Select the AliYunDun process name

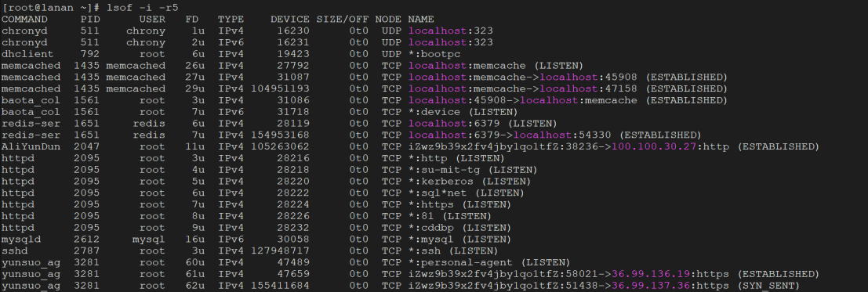click(31, 146)
